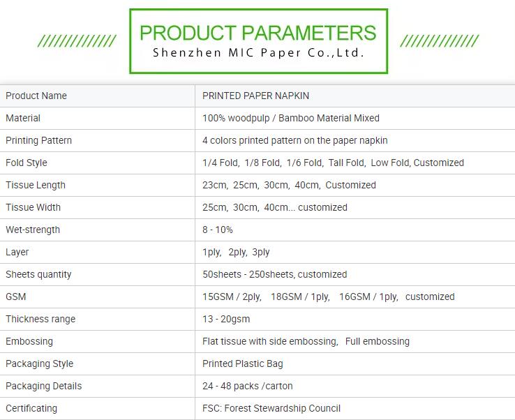The width and height of the screenshot is (515, 420).
Task: Click the left green diagonal stripes decoration
Action: pos(77,41)
